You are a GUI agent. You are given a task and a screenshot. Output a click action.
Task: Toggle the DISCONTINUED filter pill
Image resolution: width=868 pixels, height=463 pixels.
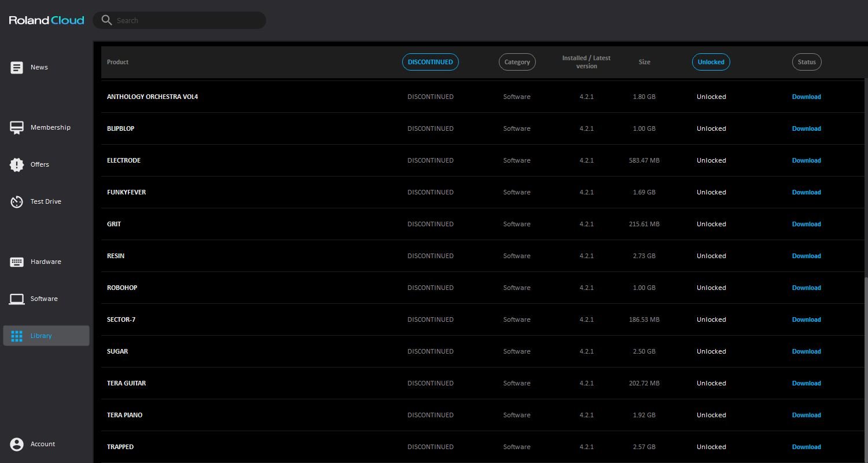[430, 62]
